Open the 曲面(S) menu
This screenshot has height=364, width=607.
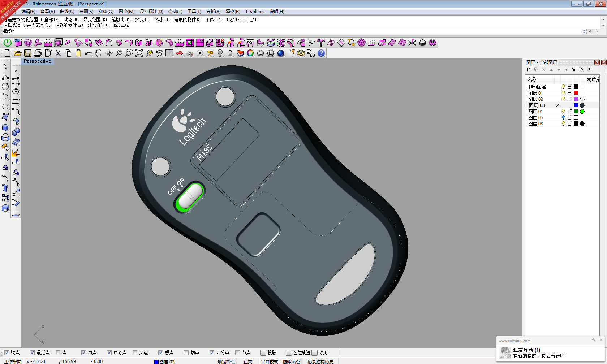click(x=86, y=12)
